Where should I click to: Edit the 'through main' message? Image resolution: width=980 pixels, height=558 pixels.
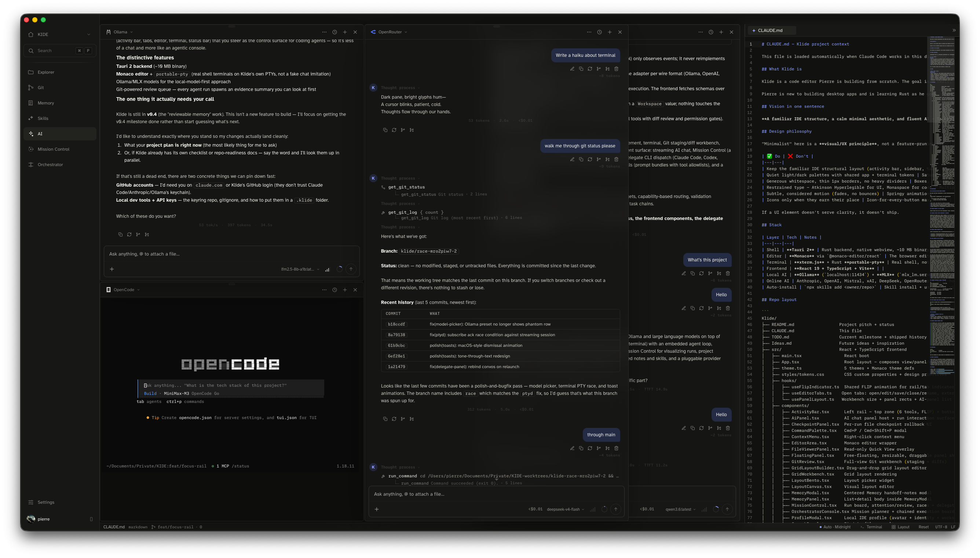(572, 448)
